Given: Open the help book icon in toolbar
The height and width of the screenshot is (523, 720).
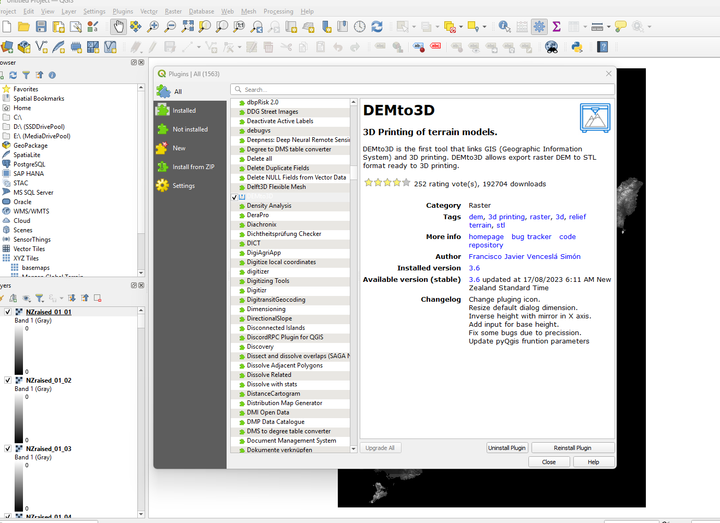Looking at the screenshot, I should (602, 47).
